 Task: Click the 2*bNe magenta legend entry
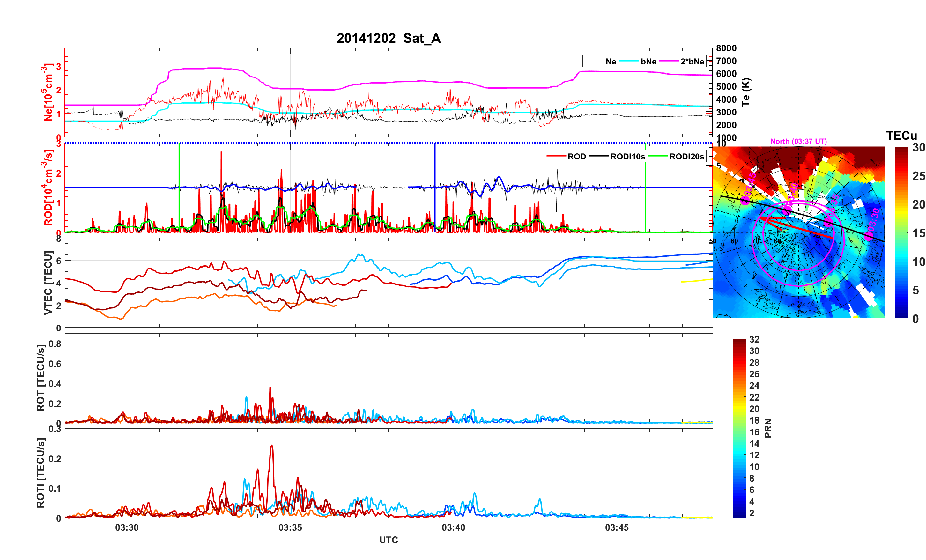coord(692,61)
